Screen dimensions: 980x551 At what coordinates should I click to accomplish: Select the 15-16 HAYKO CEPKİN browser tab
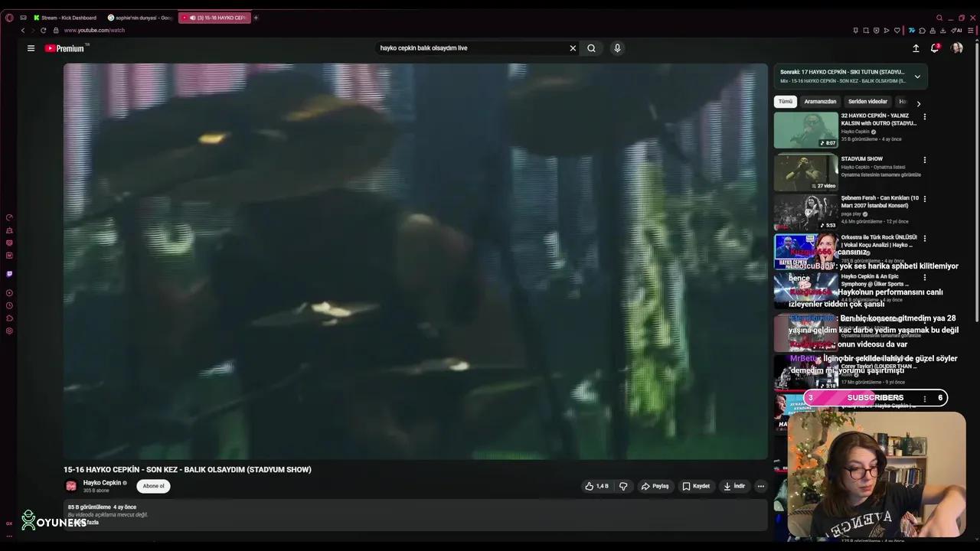click(x=214, y=18)
